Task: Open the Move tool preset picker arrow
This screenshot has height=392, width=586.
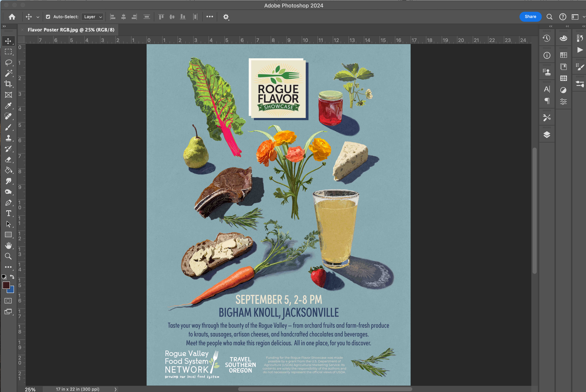Action: 38,17
